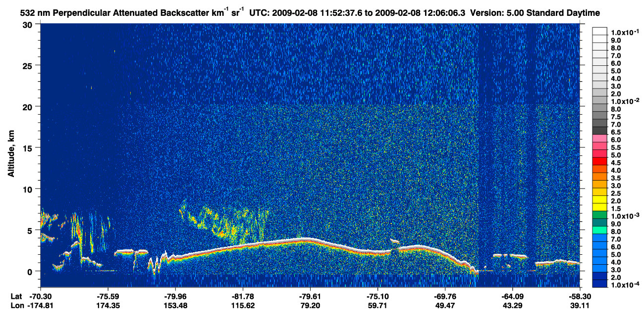The height and width of the screenshot is (330, 644).
Task: Click the UTC time range in the title
Action: (x=358, y=12)
